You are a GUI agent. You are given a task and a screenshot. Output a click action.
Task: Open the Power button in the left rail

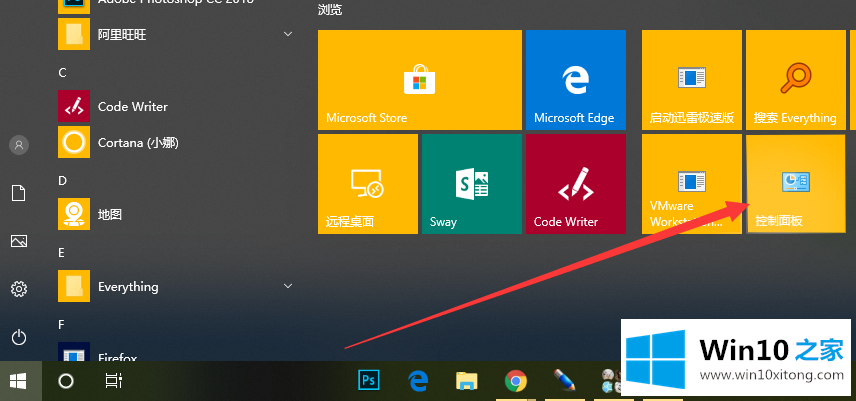click(19, 337)
